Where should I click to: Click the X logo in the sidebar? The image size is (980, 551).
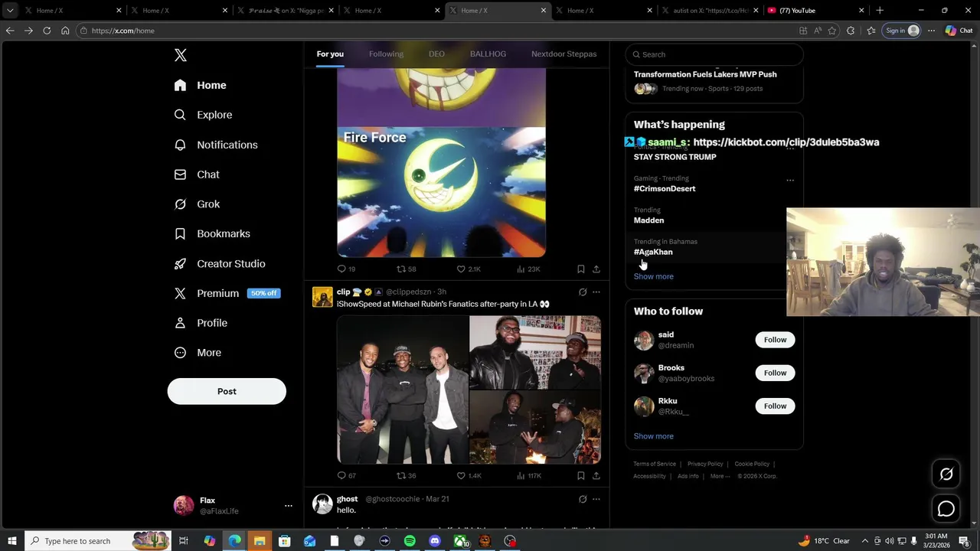tap(181, 55)
